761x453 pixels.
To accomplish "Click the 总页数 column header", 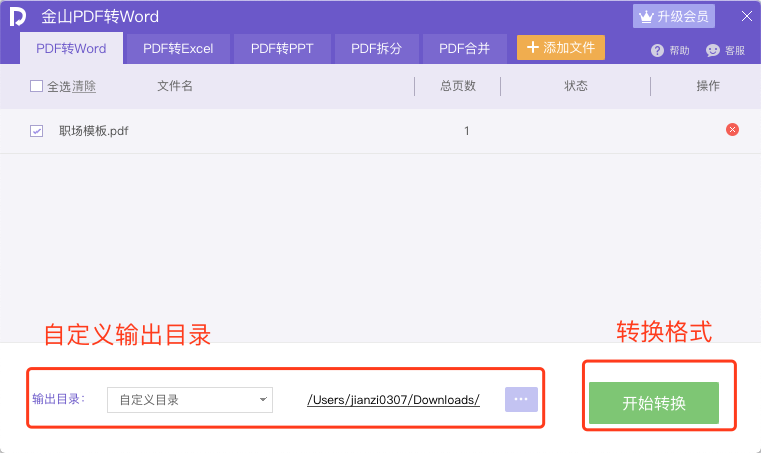I will coord(458,86).
